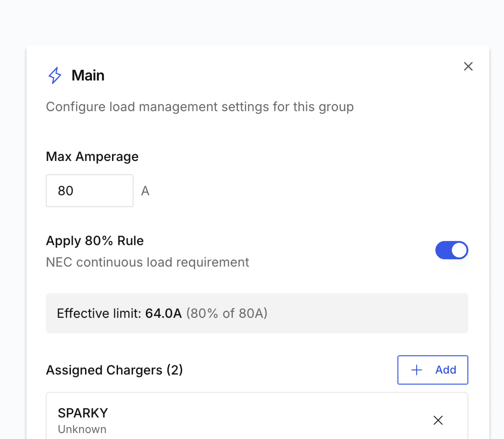Viewport: 504px width, 439px height.
Task: Select the SPARKY charger name
Action: click(83, 413)
